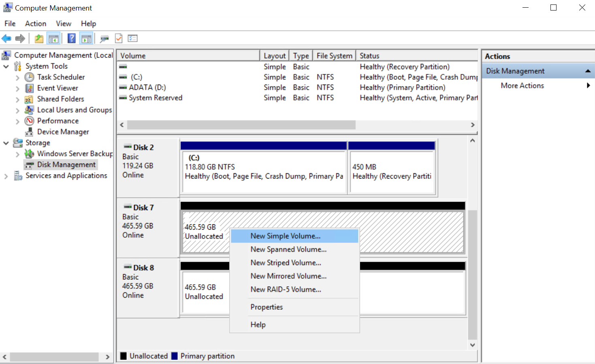Click the checkmark document toolbar icon

click(x=119, y=38)
